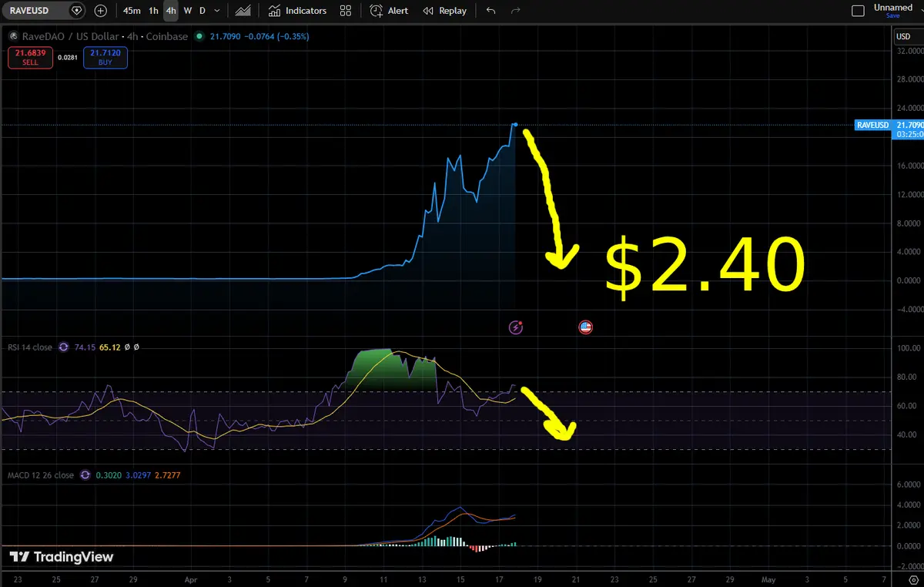Image resolution: width=924 pixels, height=587 pixels.
Task: Click the US flag economic event marker
Action: point(585,327)
